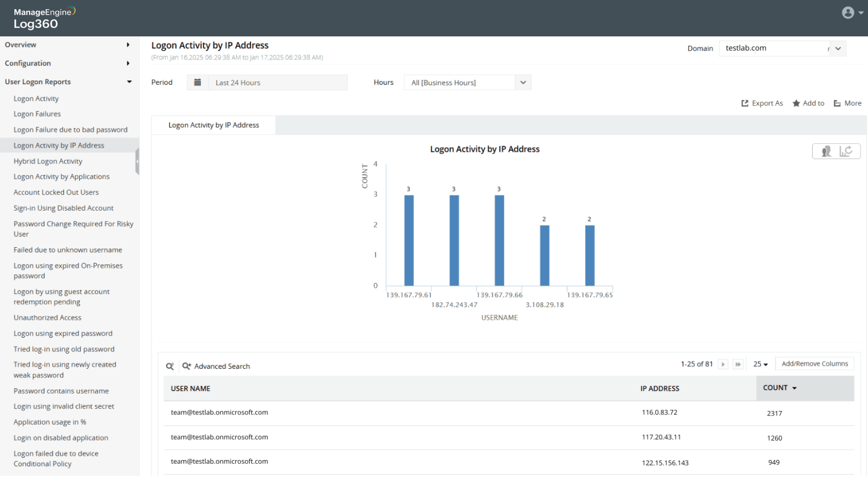Viewport: 868px width, 479px height.
Task: Collapse the sidebar using the handle
Action: coord(137,161)
